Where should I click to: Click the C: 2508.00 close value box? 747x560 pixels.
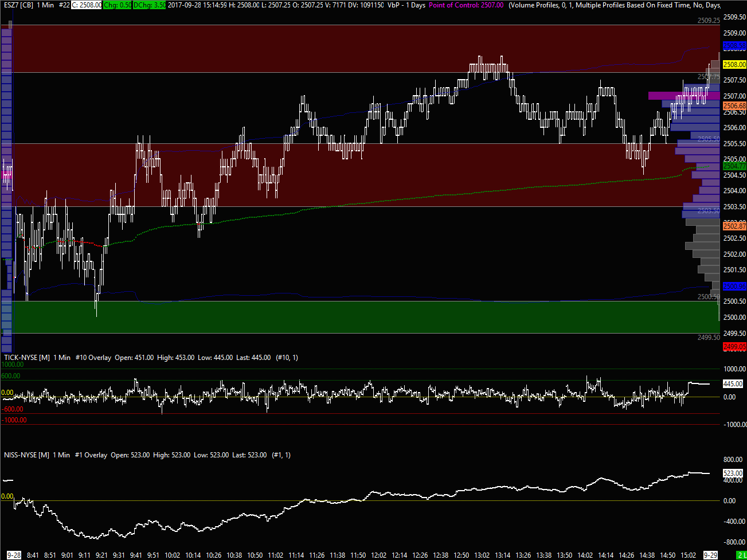point(87,5)
